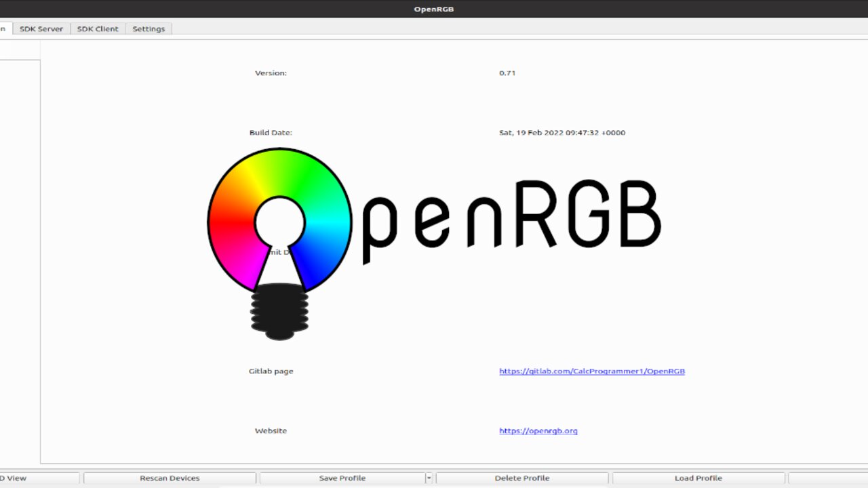
Task: Select the build date value text
Action: coord(562,133)
